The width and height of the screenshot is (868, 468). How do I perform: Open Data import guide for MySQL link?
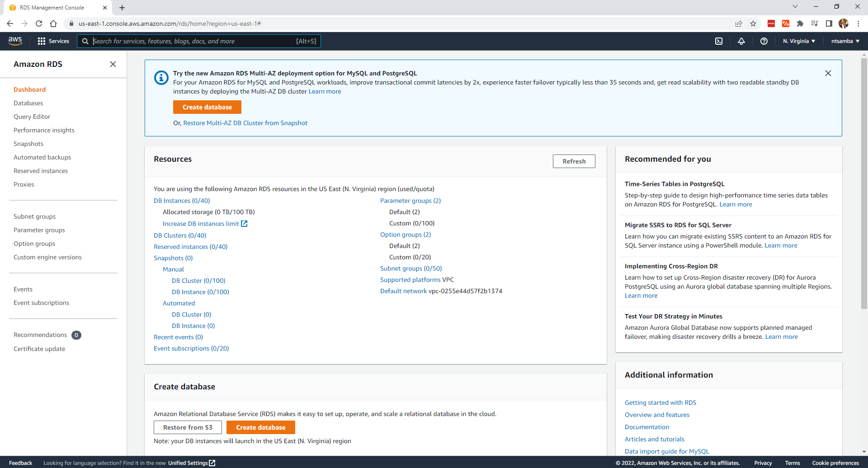coord(667,451)
